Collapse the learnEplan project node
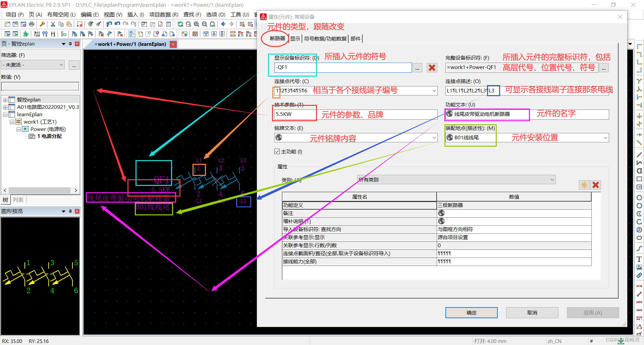644x345 pixels. click(x=5, y=115)
